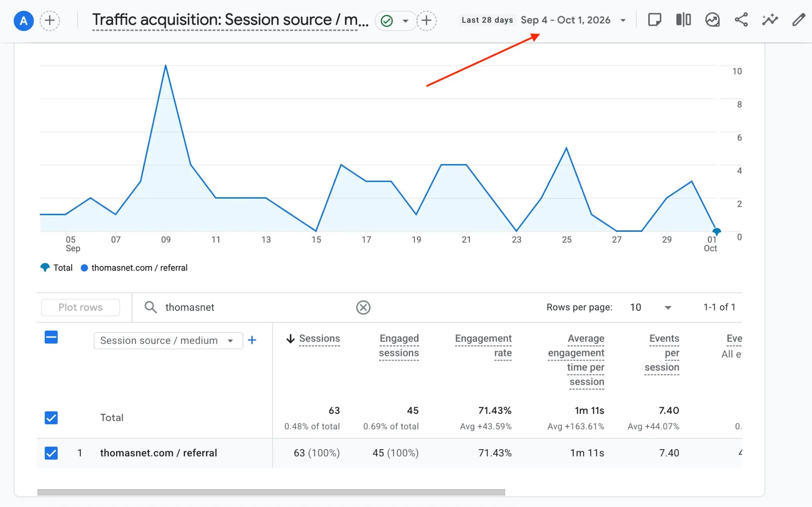
Task: Click the Events per session column header
Action: 662,353
